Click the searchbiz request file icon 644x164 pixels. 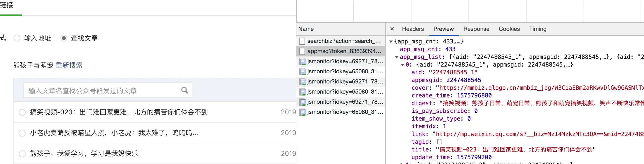point(302,41)
